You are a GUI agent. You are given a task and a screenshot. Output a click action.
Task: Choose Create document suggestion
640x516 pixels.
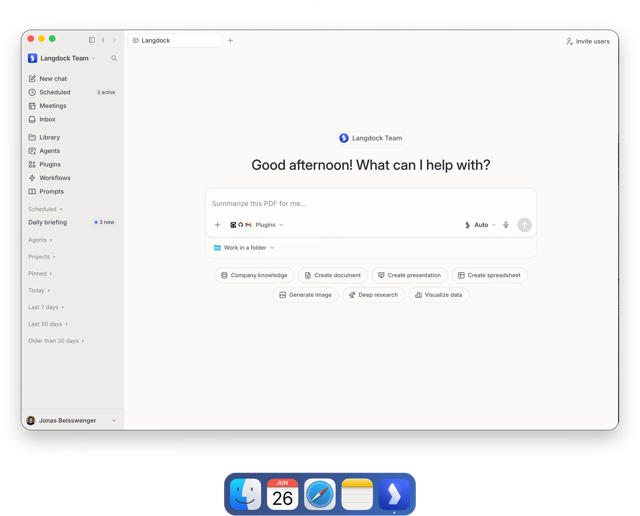click(x=333, y=275)
